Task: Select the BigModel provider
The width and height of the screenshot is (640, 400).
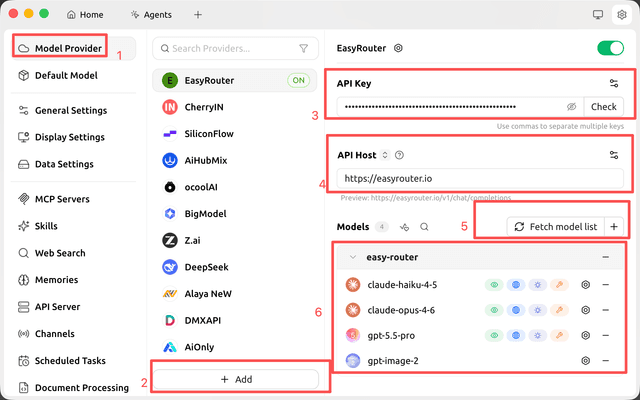Action: [235, 214]
